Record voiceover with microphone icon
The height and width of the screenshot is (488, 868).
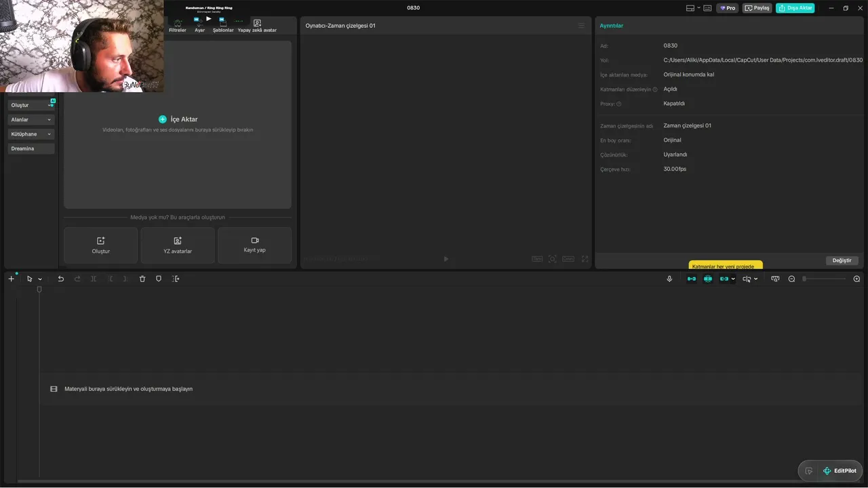tap(669, 279)
